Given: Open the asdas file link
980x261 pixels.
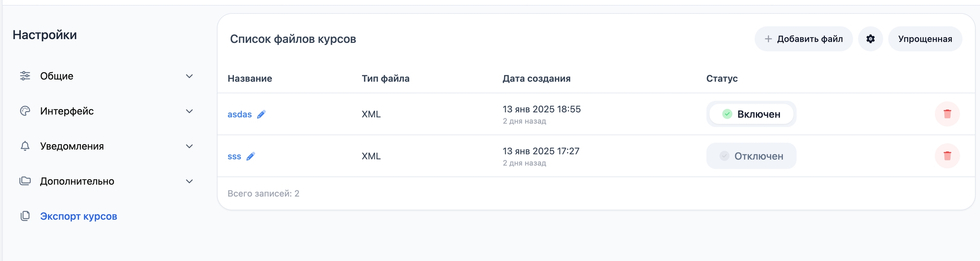Looking at the screenshot, I should point(239,114).
